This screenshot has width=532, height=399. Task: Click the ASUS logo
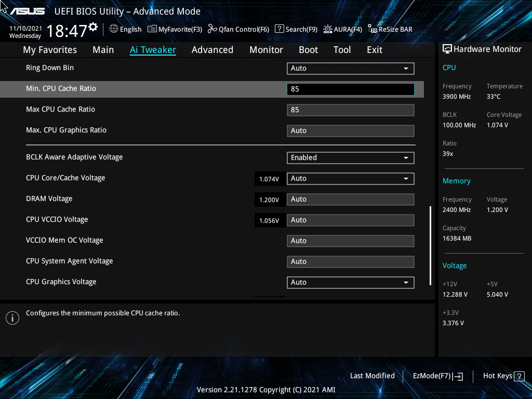[x=28, y=11]
